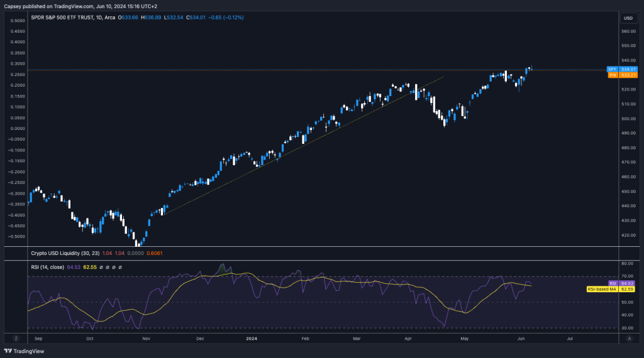Open the USD currency selector
644x358 pixels.
coord(628,18)
